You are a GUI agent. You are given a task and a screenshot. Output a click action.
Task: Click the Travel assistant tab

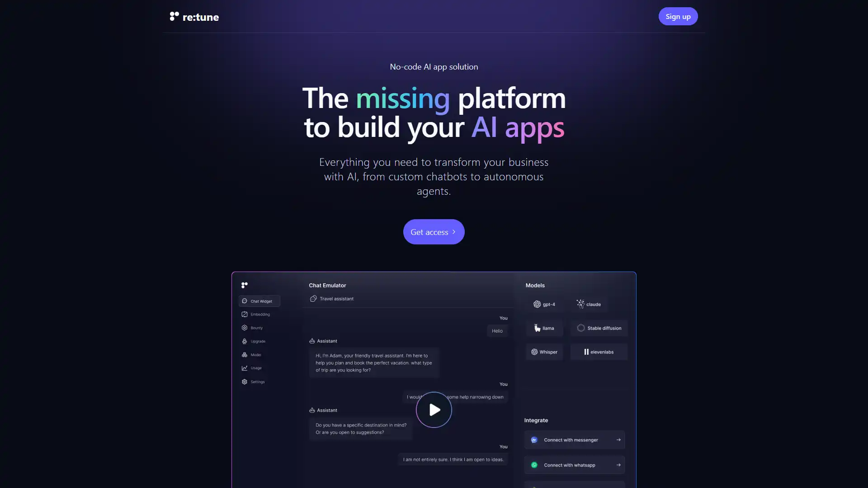point(336,299)
